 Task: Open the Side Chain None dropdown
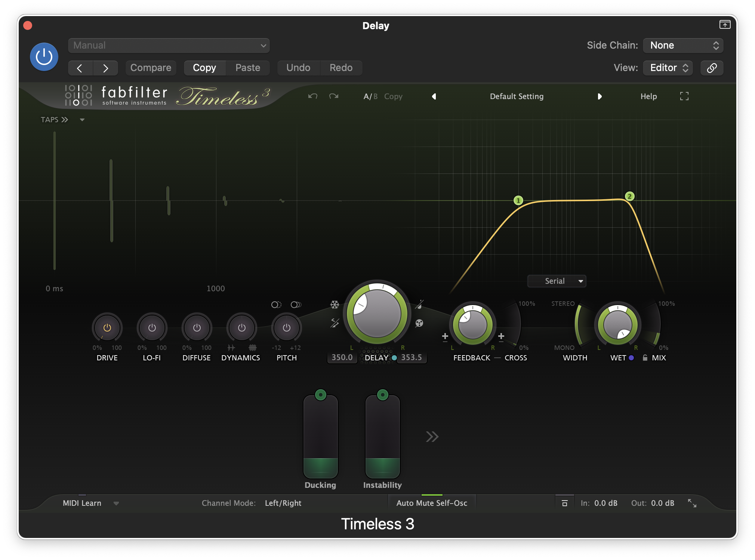click(x=683, y=45)
